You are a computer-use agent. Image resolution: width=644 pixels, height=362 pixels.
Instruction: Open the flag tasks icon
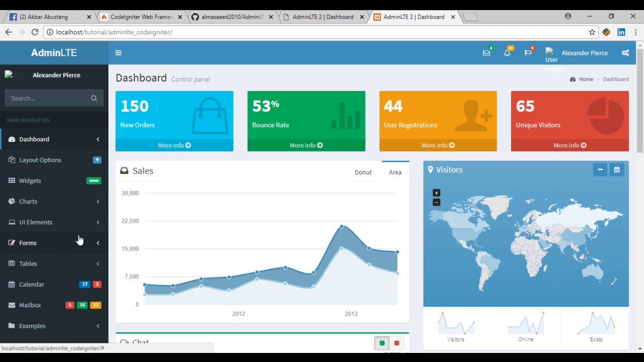click(528, 53)
